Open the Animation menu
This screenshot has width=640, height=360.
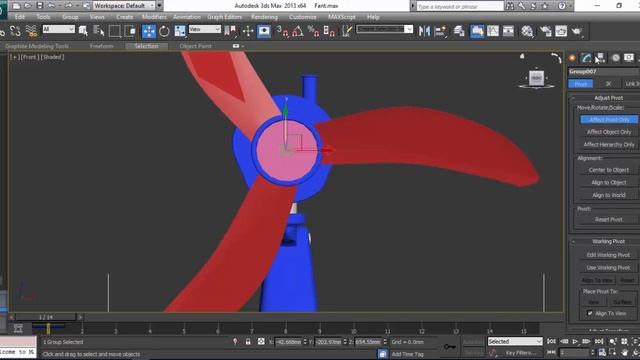(187, 17)
